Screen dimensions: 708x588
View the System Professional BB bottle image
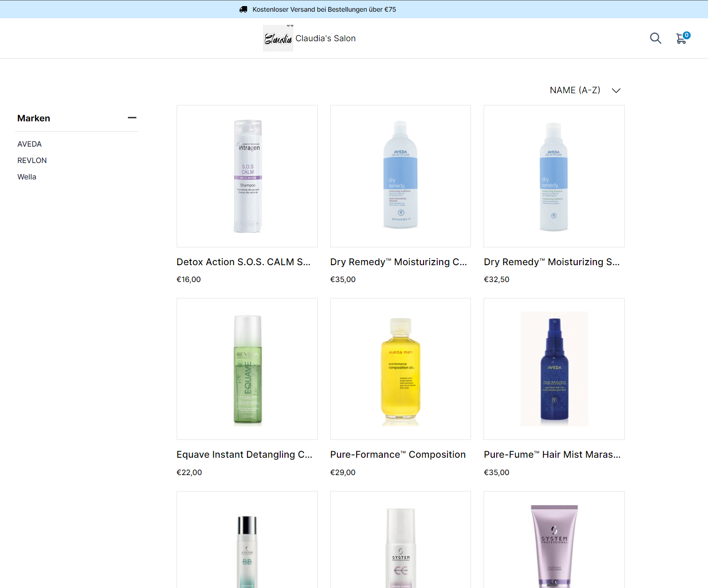(x=247, y=540)
